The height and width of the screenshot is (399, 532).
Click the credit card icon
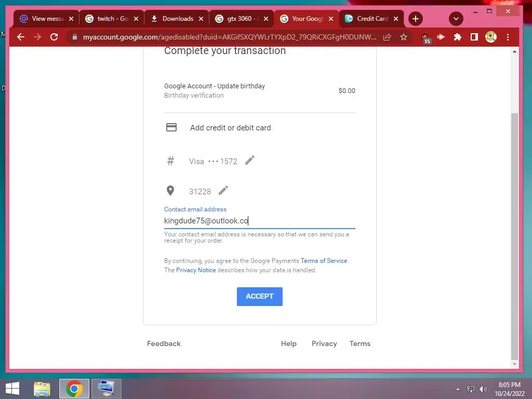[171, 128]
